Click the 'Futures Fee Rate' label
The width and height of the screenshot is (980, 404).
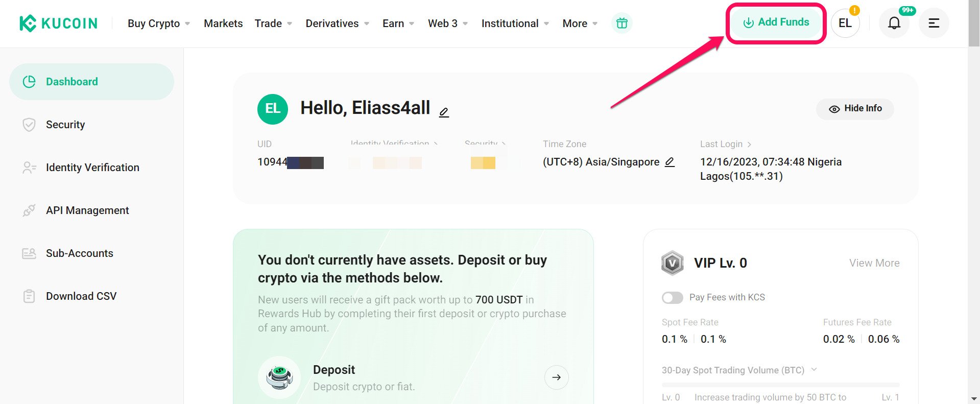[x=857, y=322]
